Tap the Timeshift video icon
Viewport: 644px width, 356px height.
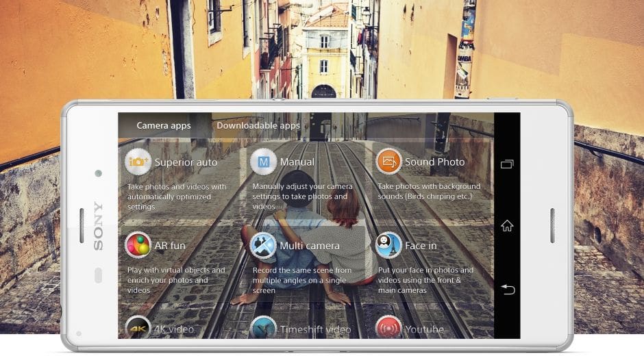[x=263, y=327]
